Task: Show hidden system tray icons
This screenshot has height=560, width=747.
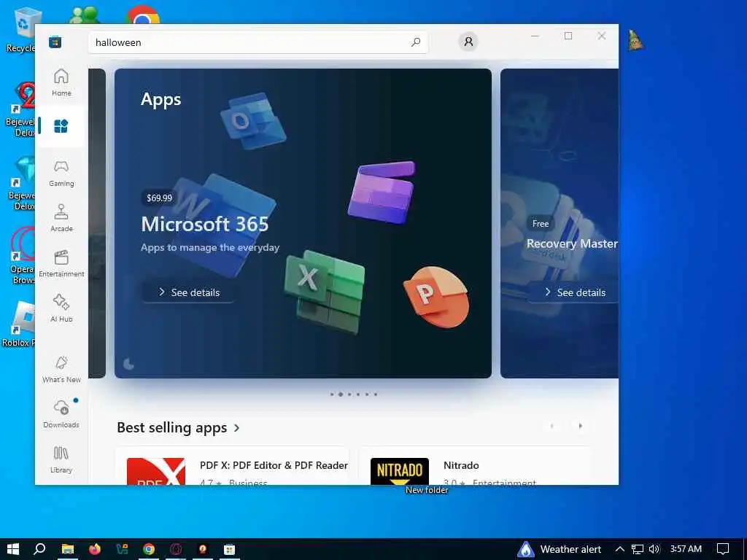Action: tap(619, 549)
